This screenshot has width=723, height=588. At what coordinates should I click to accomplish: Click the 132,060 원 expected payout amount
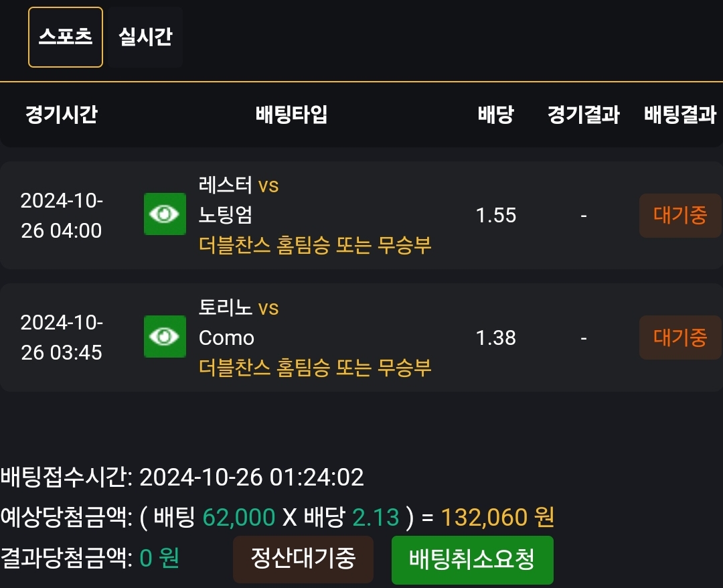[x=497, y=517]
